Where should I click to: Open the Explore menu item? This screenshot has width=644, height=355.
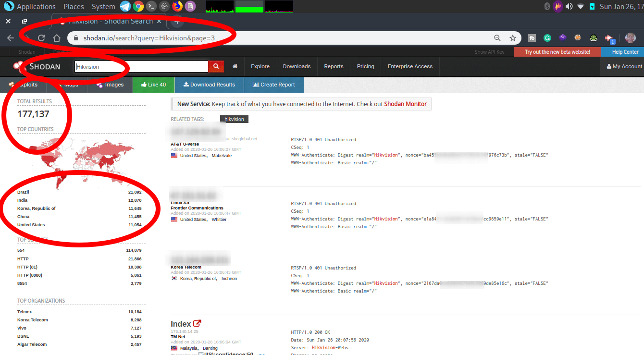point(260,66)
